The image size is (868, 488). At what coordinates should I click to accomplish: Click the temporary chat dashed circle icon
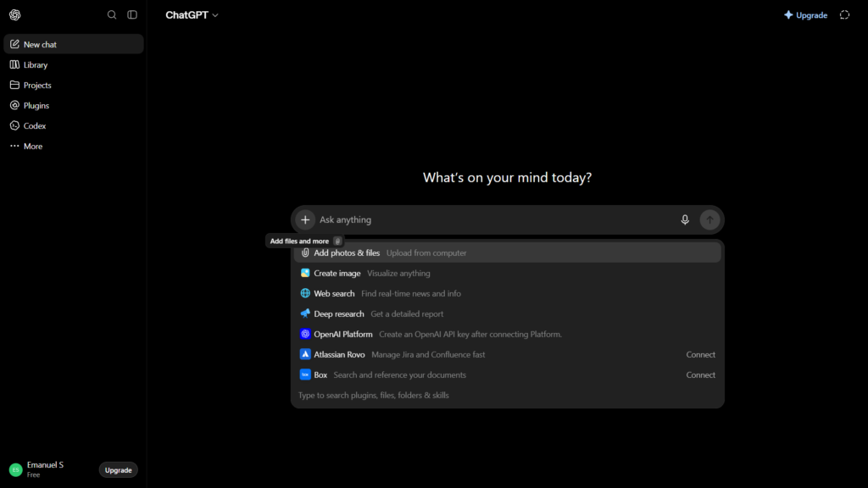point(845,15)
